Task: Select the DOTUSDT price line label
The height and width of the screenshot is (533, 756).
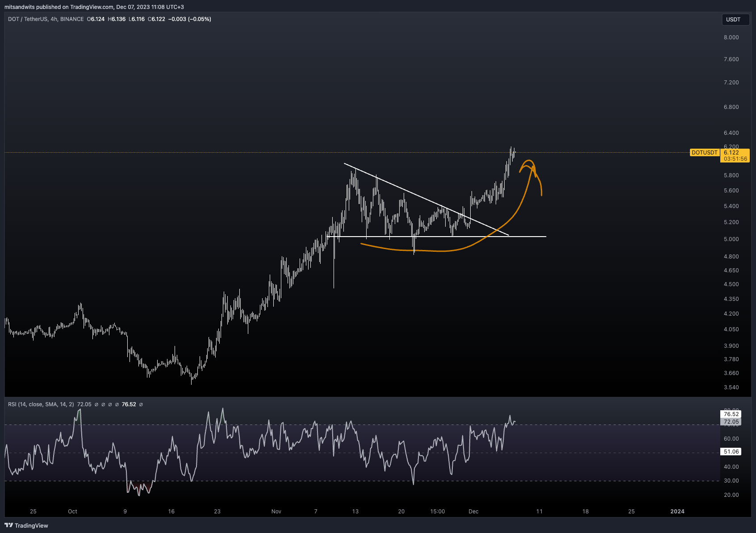Action: coord(704,153)
